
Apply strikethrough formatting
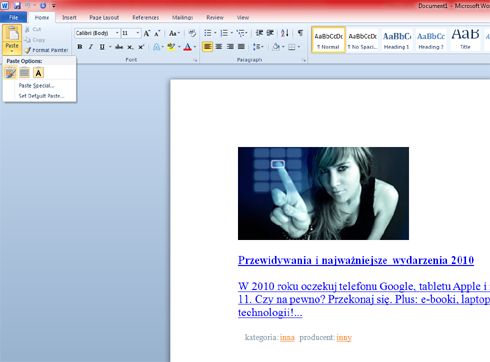coord(119,47)
